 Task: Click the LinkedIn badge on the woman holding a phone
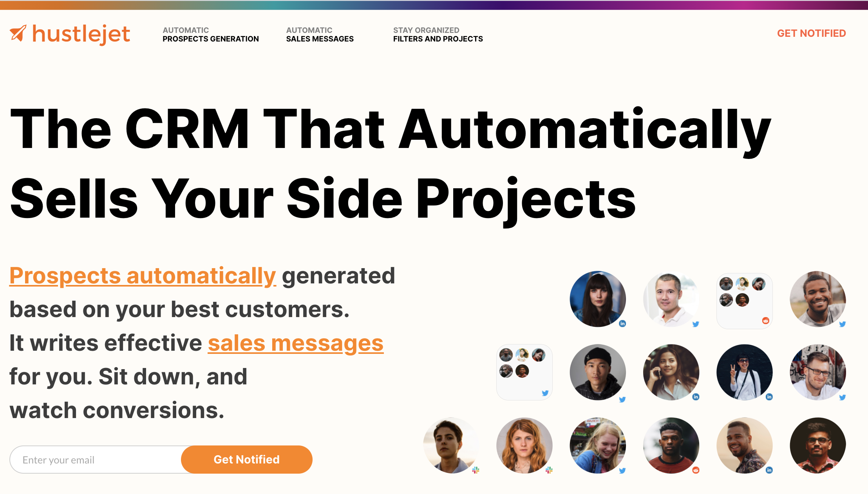696,397
